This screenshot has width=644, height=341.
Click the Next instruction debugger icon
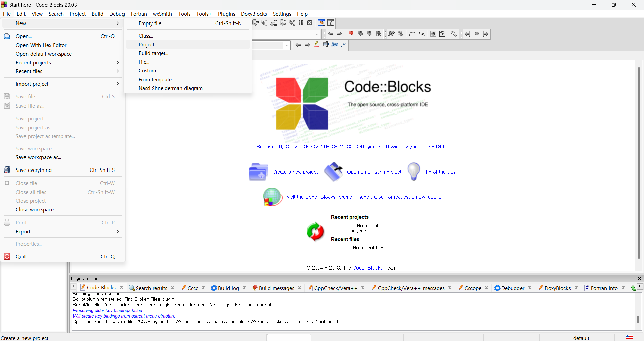pos(283,23)
